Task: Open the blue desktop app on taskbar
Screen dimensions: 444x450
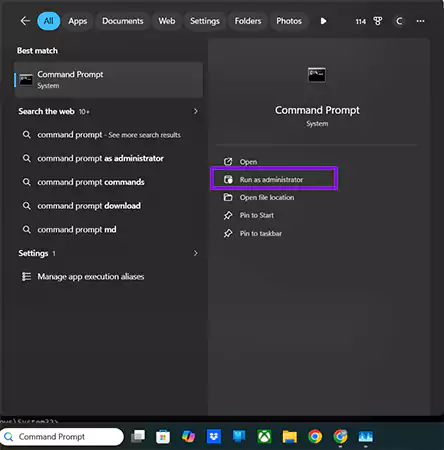Action: coord(239,436)
